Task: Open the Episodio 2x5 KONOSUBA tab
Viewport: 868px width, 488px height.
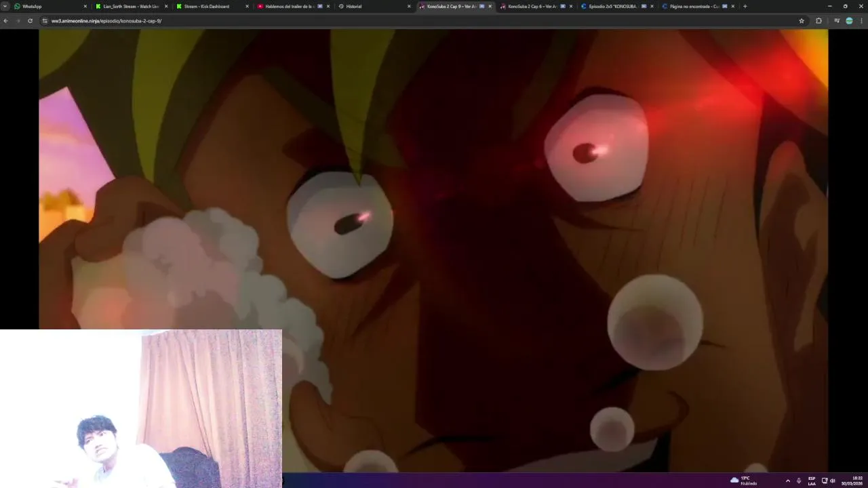Action: pos(617,6)
